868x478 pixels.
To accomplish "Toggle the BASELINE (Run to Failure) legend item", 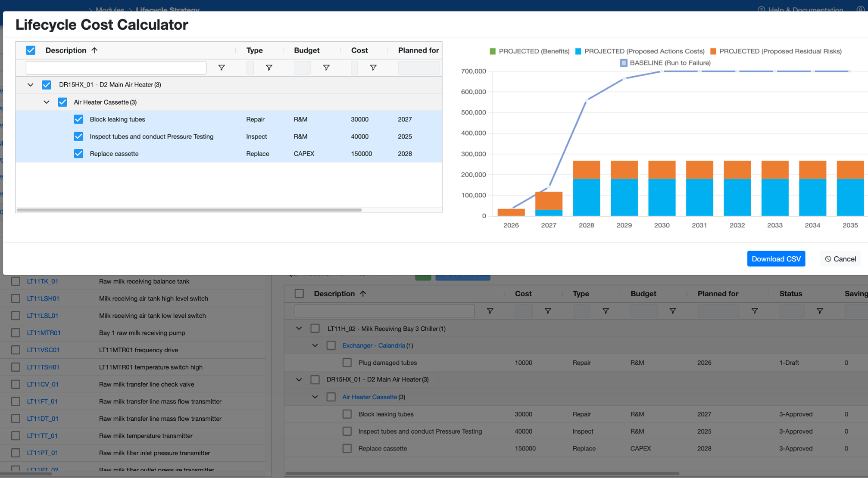I will (x=665, y=63).
